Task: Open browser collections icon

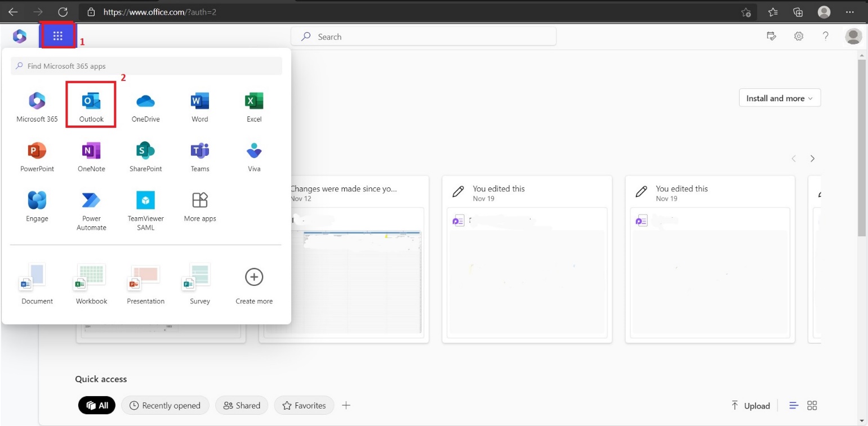Action: (x=798, y=12)
